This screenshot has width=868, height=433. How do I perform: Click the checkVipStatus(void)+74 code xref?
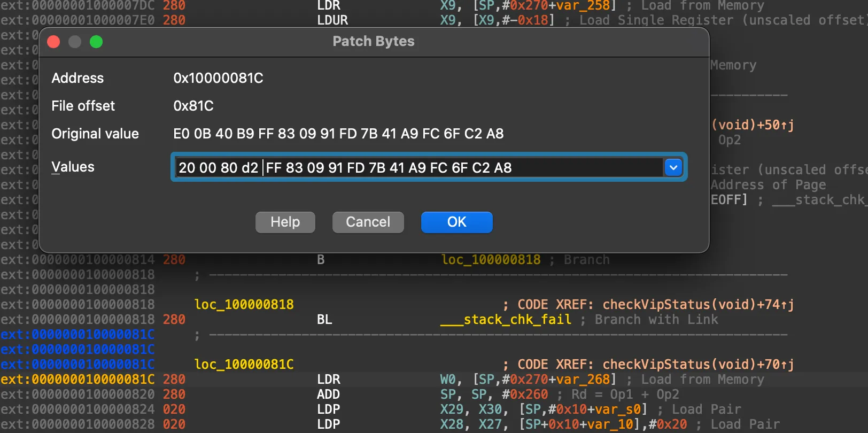click(x=698, y=305)
